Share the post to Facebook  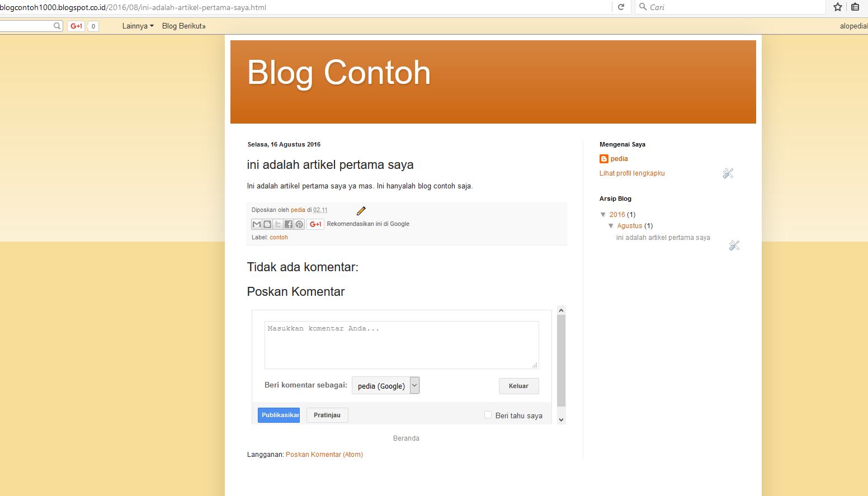coord(288,224)
